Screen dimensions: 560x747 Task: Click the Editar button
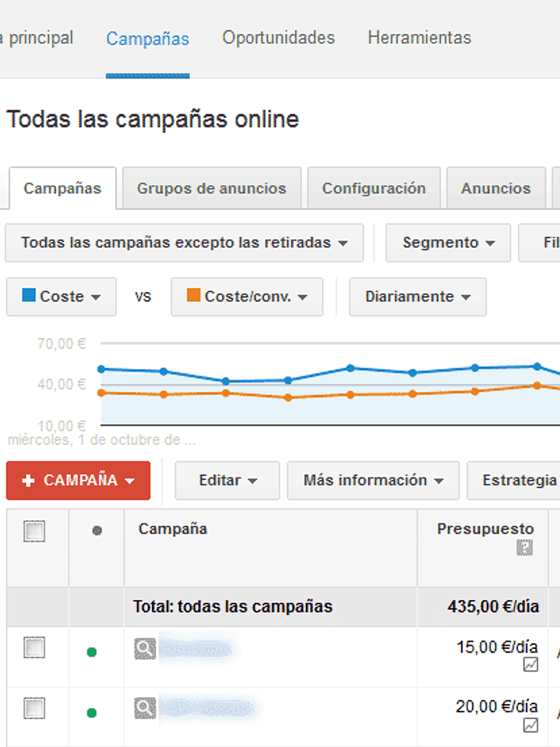(x=227, y=481)
